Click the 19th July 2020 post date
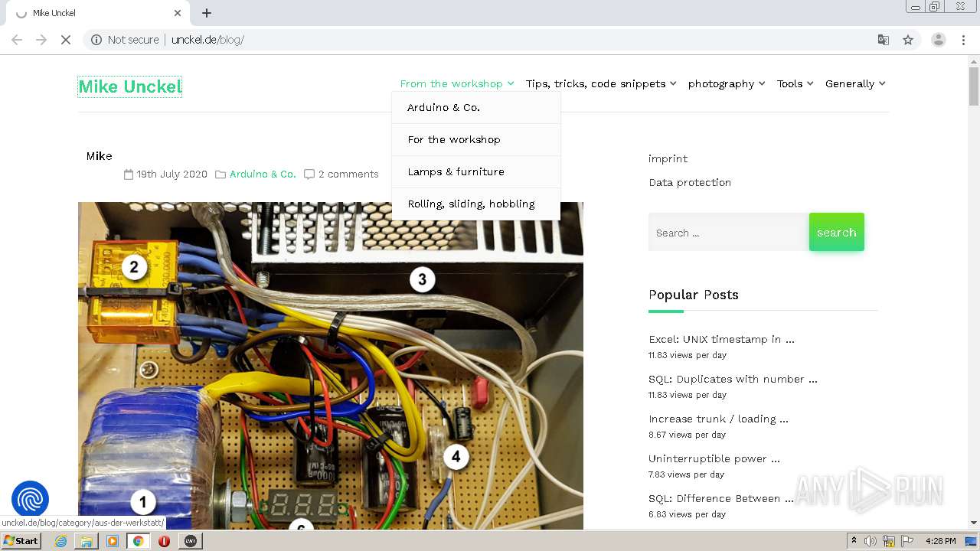This screenshot has height=551, width=980. coord(172,174)
